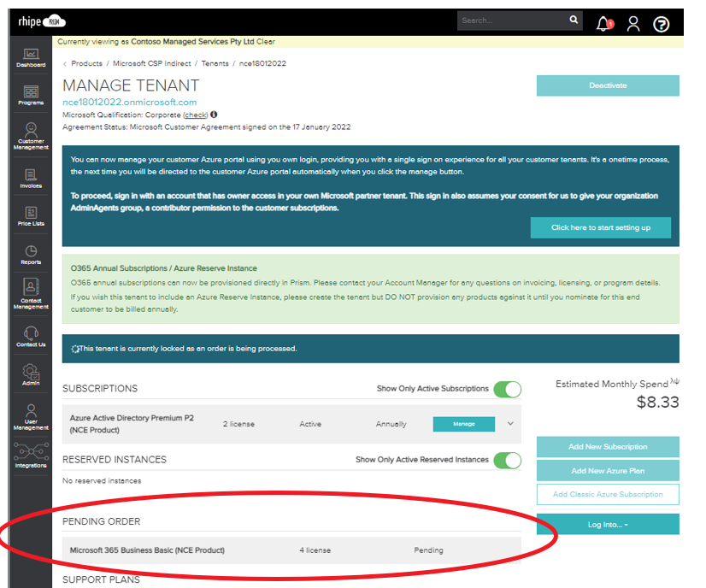Viewport: 706px width, 588px height.
Task: Open the Dashboard sidebar icon
Action: click(31, 57)
